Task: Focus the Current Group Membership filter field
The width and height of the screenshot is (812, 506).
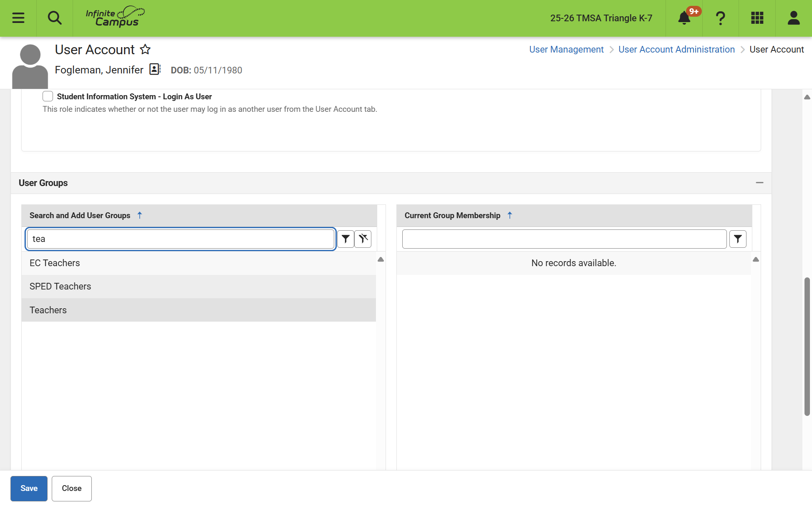Action: point(564,239)
